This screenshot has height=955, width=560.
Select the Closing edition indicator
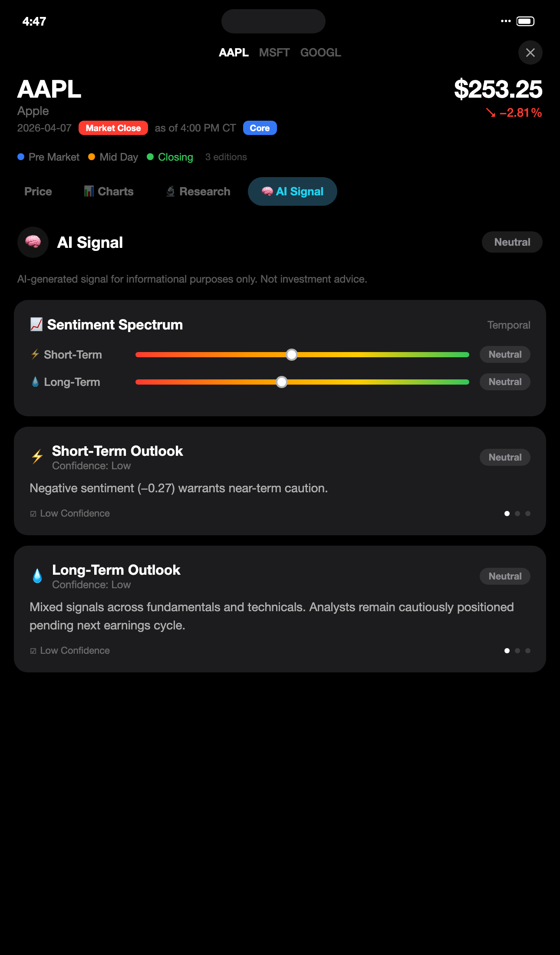click(170, 157)
